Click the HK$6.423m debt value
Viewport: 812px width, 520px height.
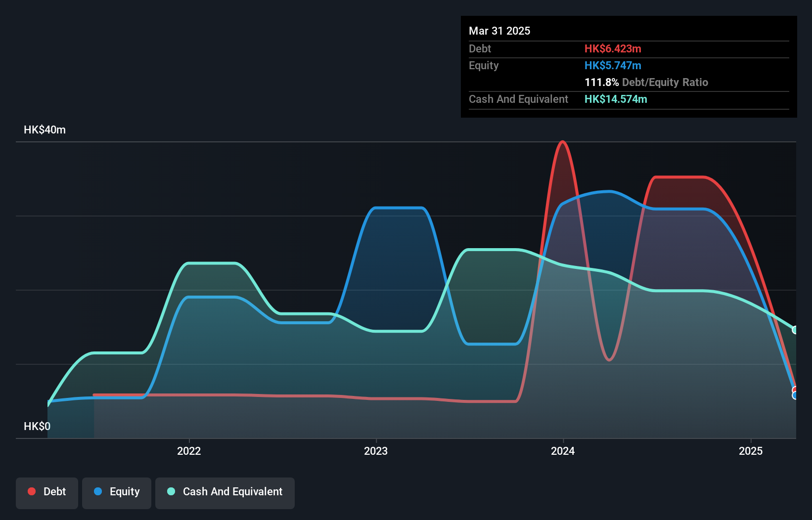click(613, 49)
